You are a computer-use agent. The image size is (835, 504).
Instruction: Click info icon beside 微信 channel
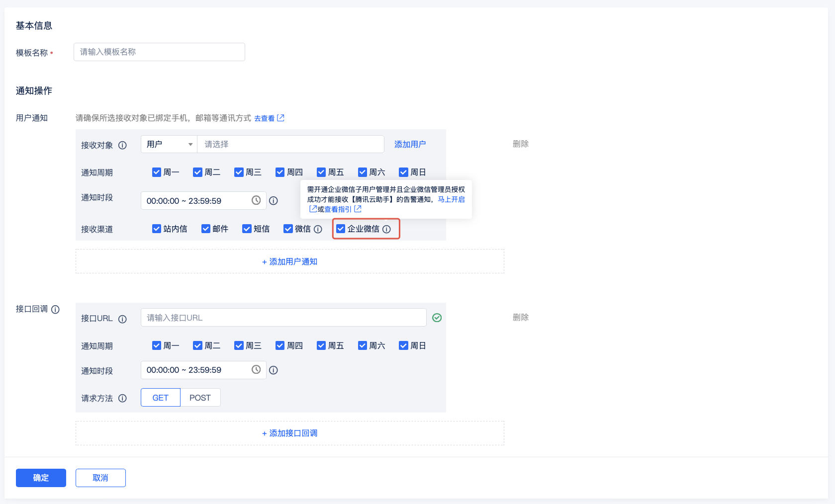coord(318,229)
